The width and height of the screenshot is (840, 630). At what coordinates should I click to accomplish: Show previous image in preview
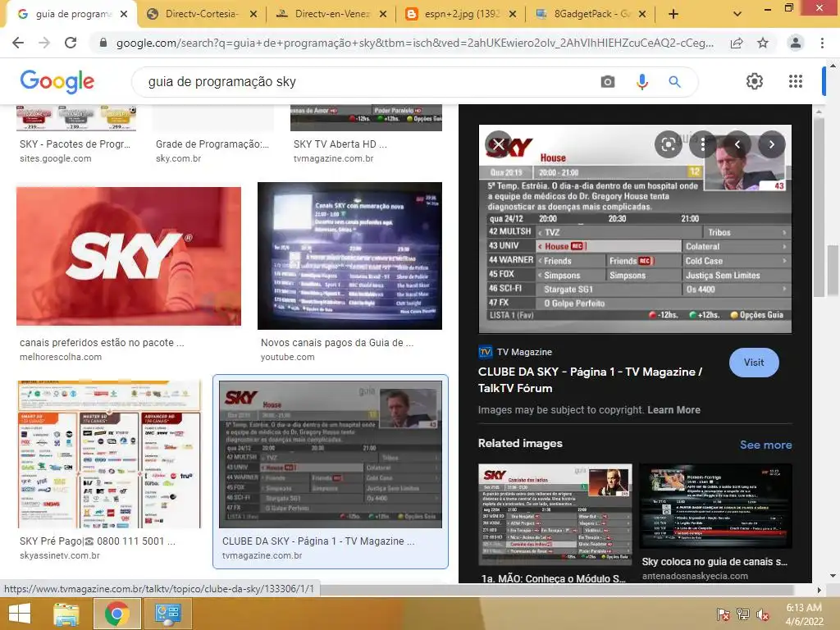(x=737, y=144)
